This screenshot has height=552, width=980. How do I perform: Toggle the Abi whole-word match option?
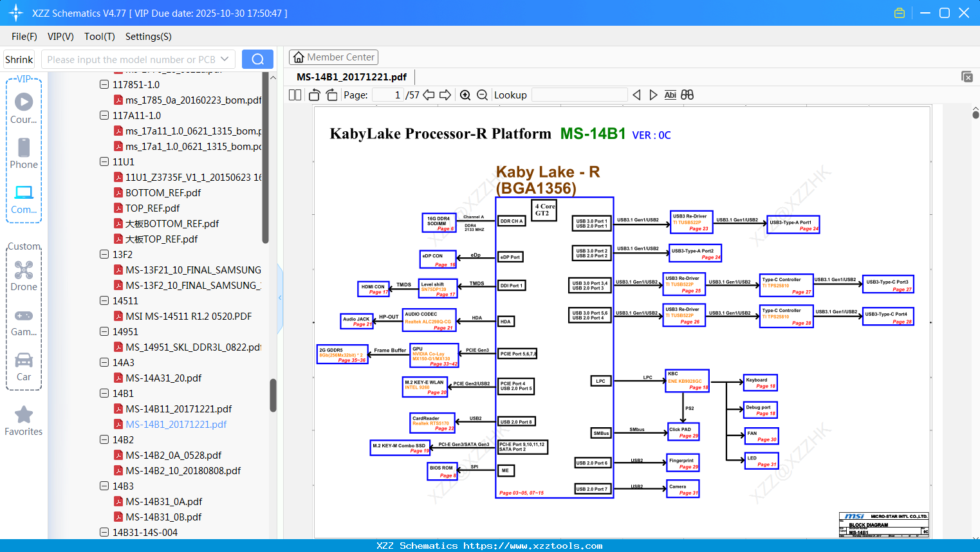[x=670, y=95]
